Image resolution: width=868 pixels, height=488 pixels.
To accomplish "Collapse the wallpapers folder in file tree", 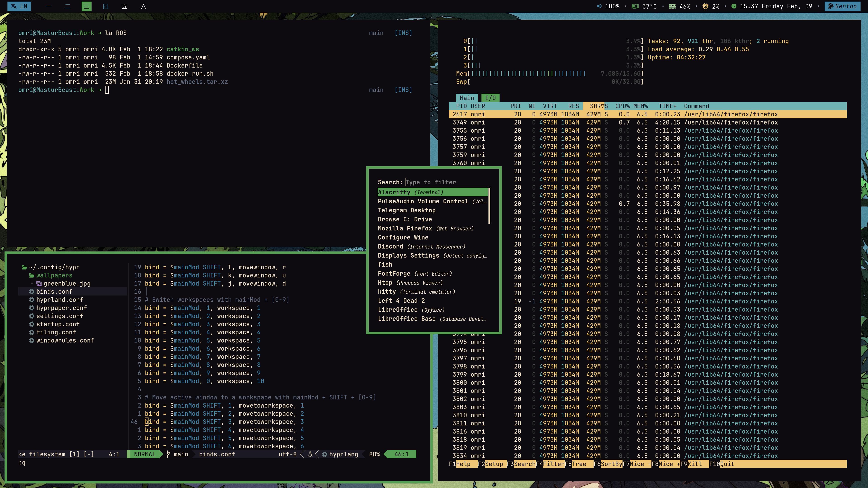I will 51,275.
